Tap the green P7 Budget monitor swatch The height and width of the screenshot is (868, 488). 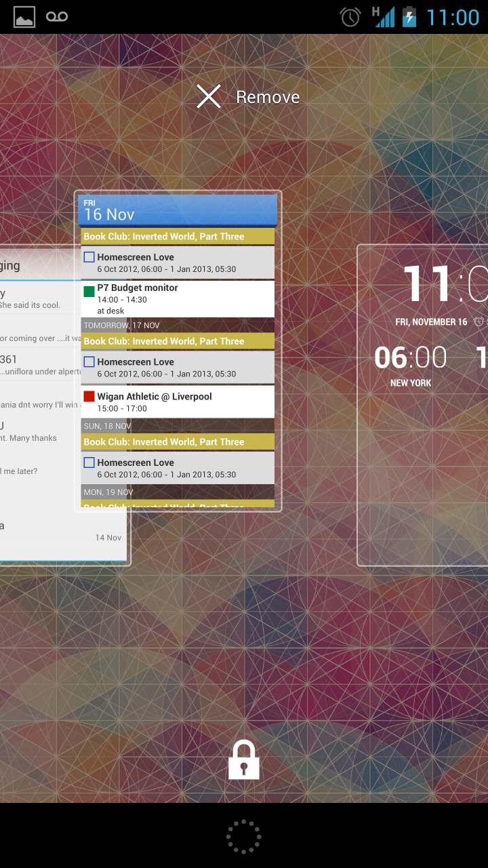coord(89,292)
